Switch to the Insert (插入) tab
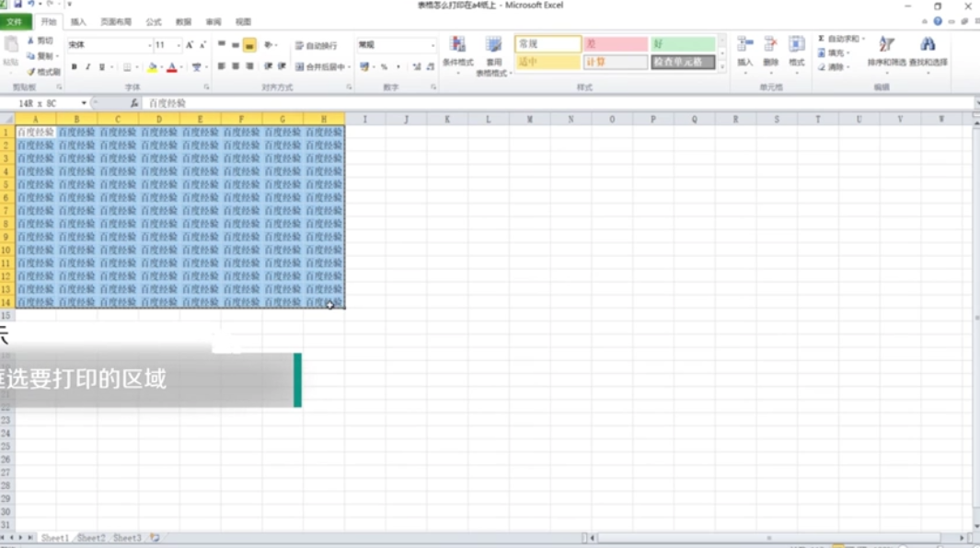The height and width of the screenshot is (548, 980). (x=78, y=22)
